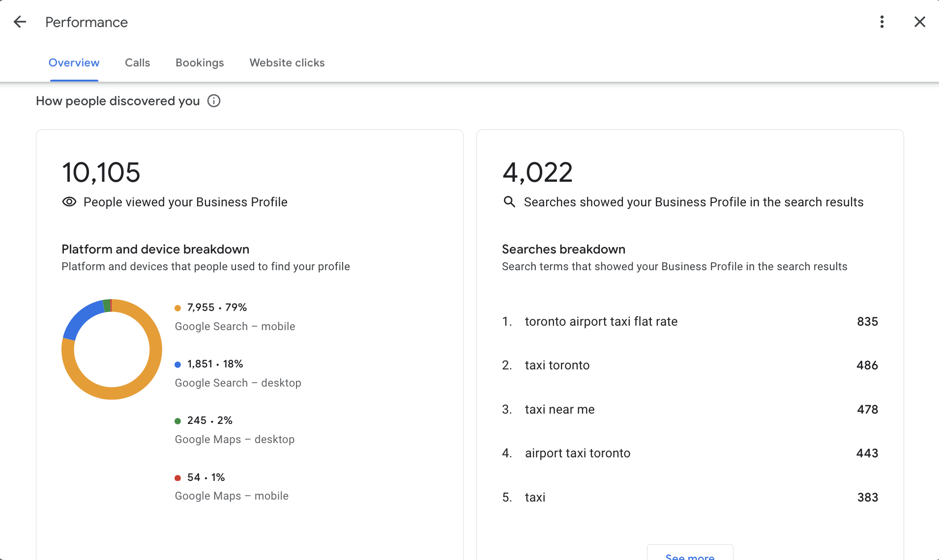939x560 pixels.
Task: Click the back arrow icon
Action: click(20, 22)
